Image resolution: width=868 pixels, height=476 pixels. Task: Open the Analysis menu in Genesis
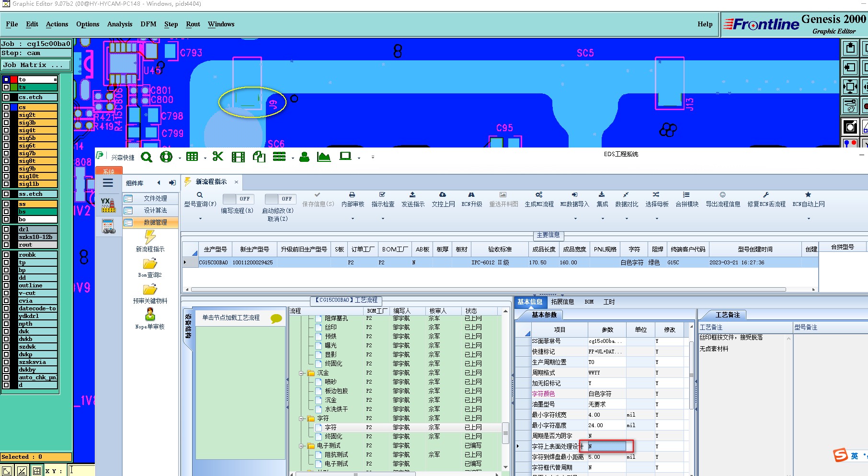pyautogui.click(x=120, y=24)
